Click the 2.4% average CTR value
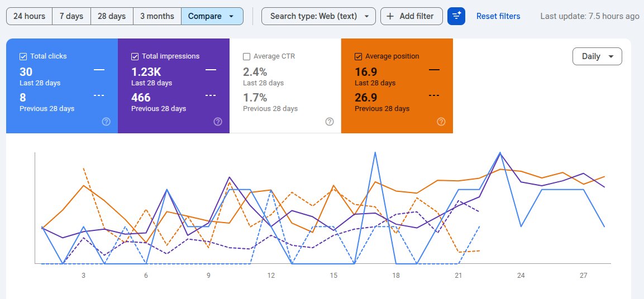Image resolution: width=644 pixels, height=299 pixels. point(255,72)
